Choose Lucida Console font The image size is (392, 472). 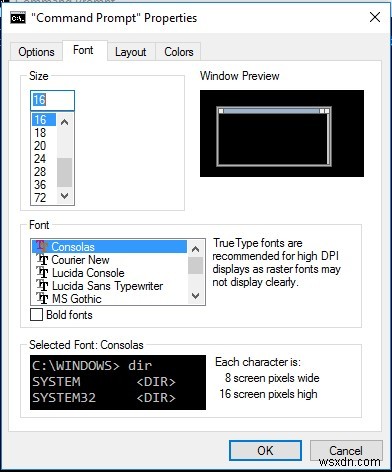point(109,273)
